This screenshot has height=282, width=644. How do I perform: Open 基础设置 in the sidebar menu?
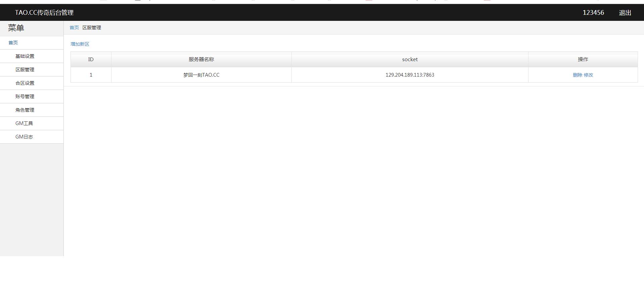pyautogui.click(x=25, y=56)
